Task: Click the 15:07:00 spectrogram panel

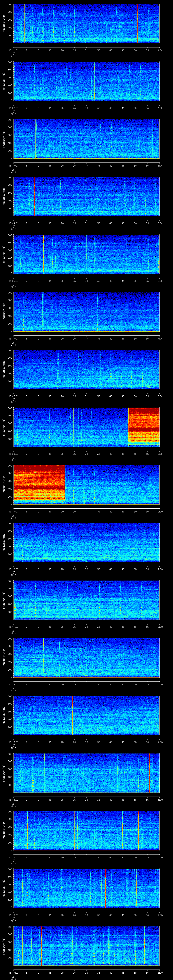Action: pyautogui.click(x=87, y=369)
